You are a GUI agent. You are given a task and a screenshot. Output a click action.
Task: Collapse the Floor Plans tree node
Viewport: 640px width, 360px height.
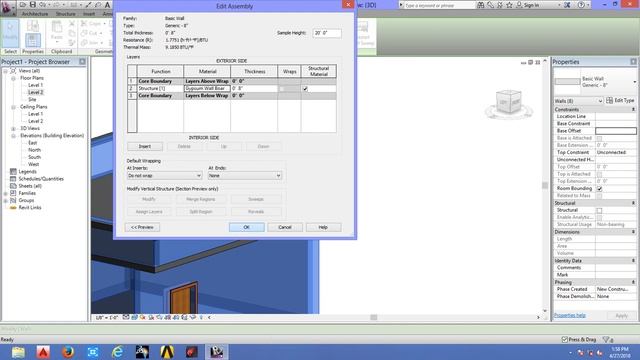[13, 78]
